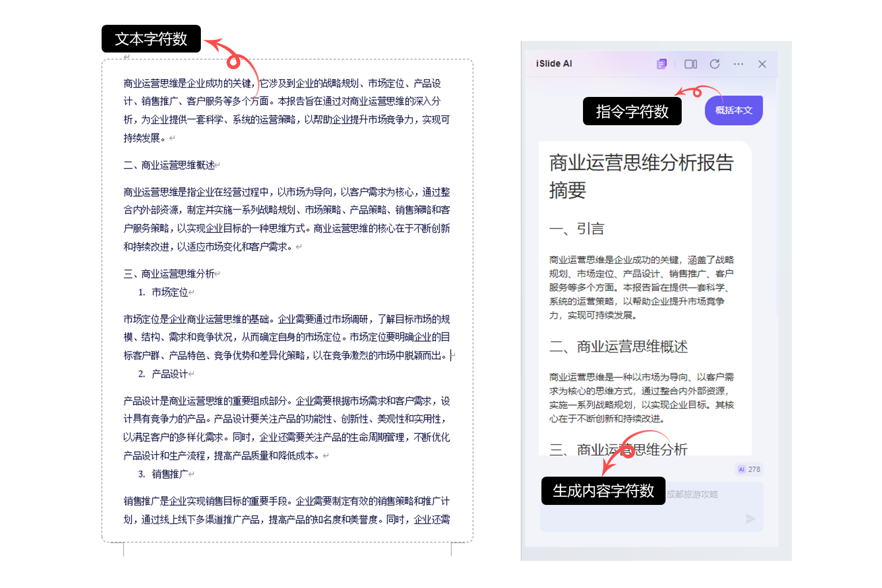Viewport: 882px width, 588px height.
Task: Click the purple document icon in iSlide AI header
Action: pos(661,64)
